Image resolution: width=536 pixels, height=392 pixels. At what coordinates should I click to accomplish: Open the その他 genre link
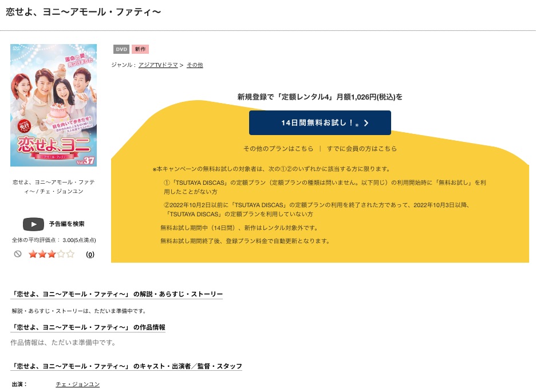coord(195,65)
